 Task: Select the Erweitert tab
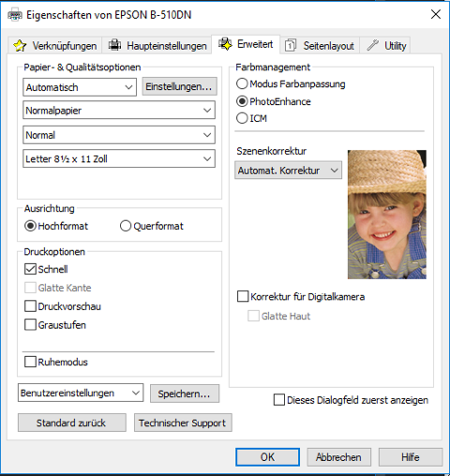(246, 44)
